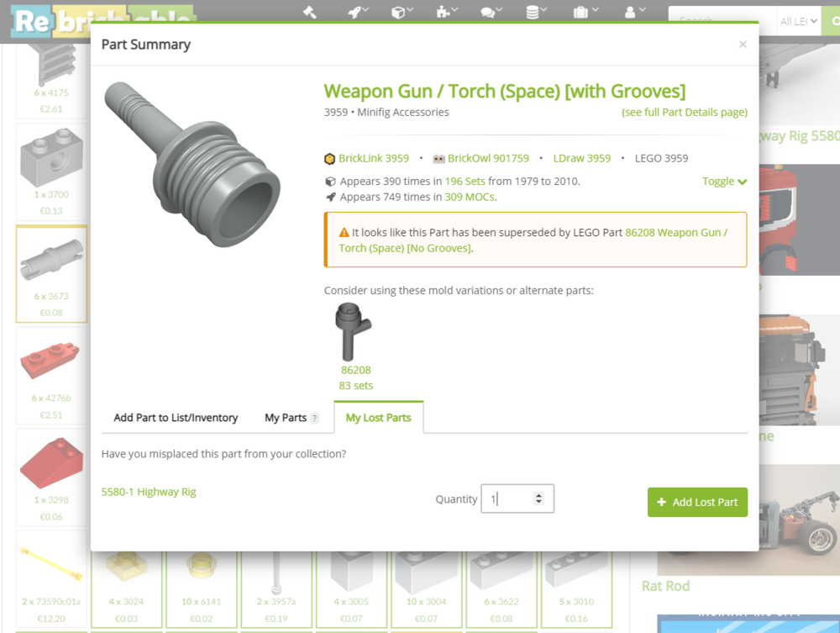
Task: Select the 6 x 4175 part tile
Action: (x=51, y=81)
